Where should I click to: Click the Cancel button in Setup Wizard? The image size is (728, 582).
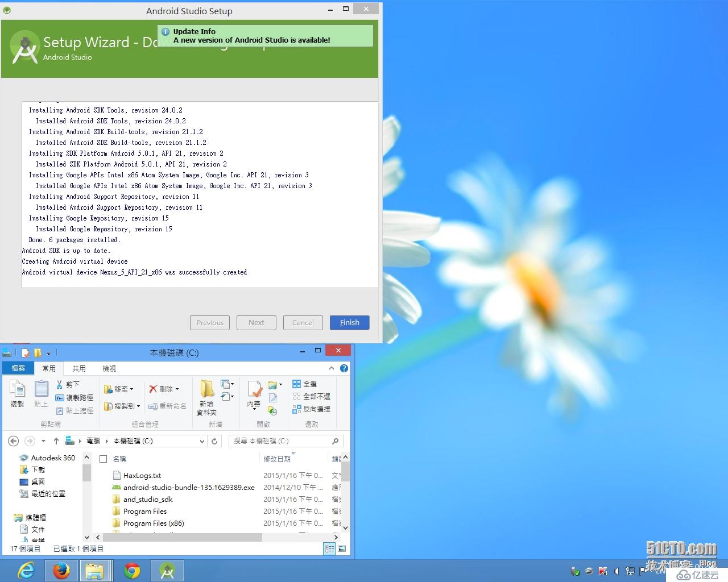[303, 323]
